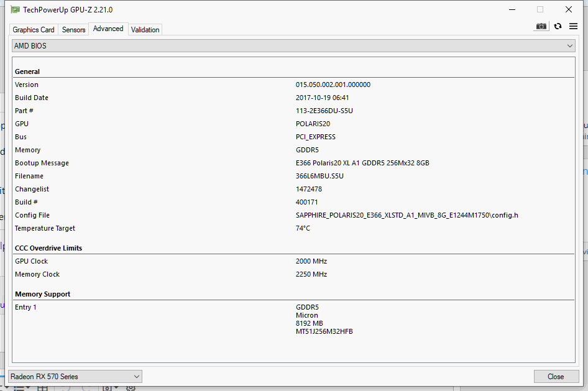Click the Config File label
Screen dimensions: 588x391
pyautogui.click(x=32, y=215)
